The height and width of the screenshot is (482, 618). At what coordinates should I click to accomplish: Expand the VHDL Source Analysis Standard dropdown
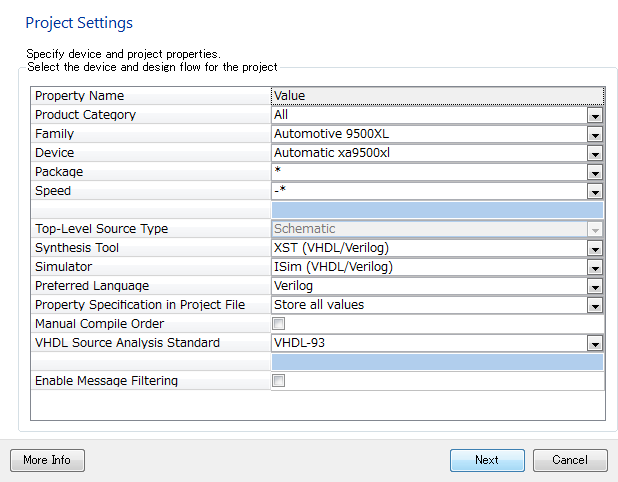(x=595, y=343)
